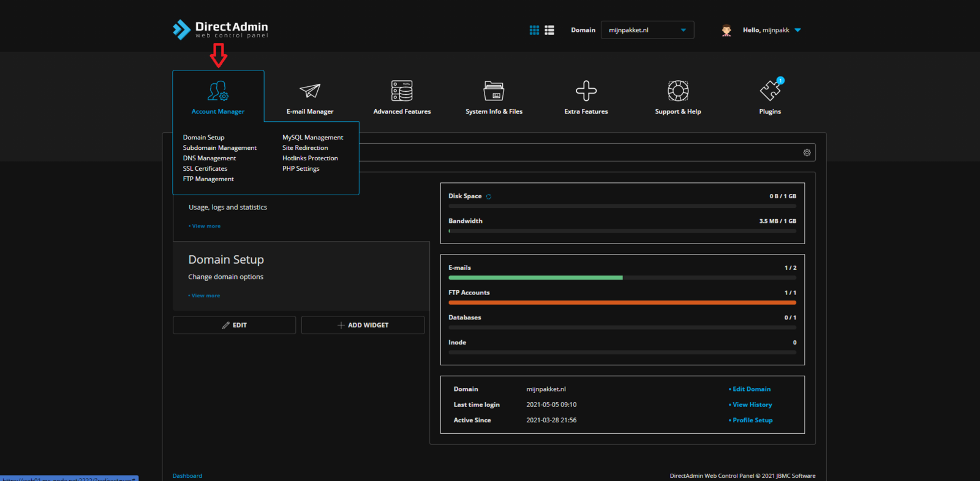
Task: Click the Dashboard breadcrumb link
Action: [x=187, y=475]
